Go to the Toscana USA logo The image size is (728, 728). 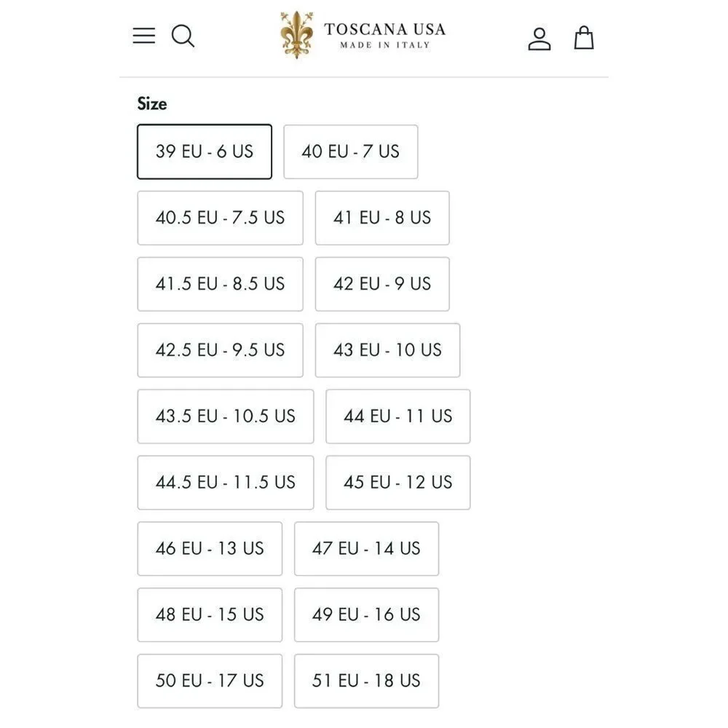click(363, 35)
